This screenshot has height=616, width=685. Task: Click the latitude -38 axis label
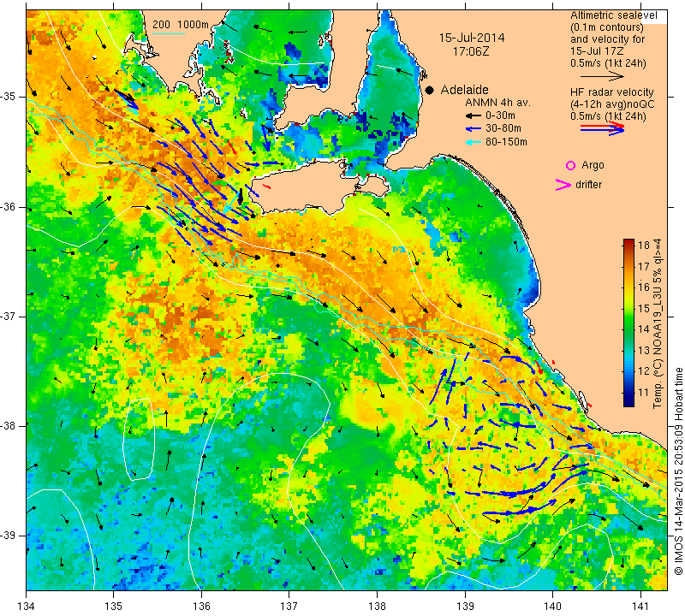9,426
